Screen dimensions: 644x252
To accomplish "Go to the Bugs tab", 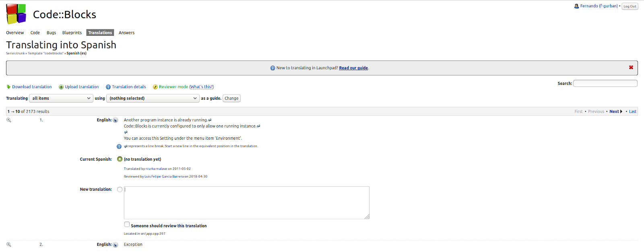I will pyautogui.click(x=51, y=33).
